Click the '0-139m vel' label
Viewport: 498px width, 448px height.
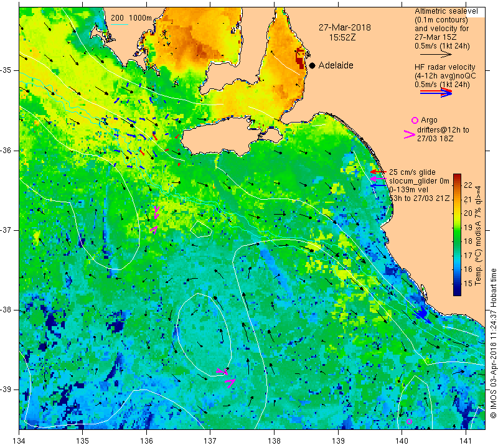click(x=409, y=190)
